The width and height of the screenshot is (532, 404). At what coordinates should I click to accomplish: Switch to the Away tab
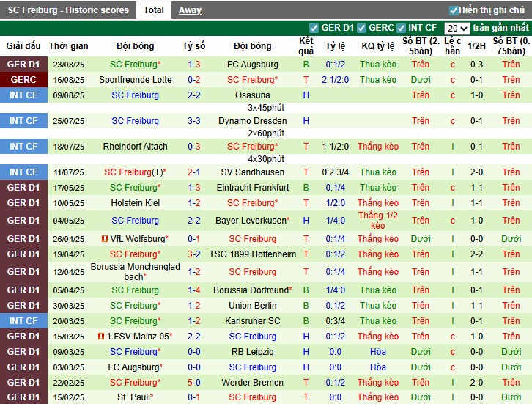coord(190,10)
